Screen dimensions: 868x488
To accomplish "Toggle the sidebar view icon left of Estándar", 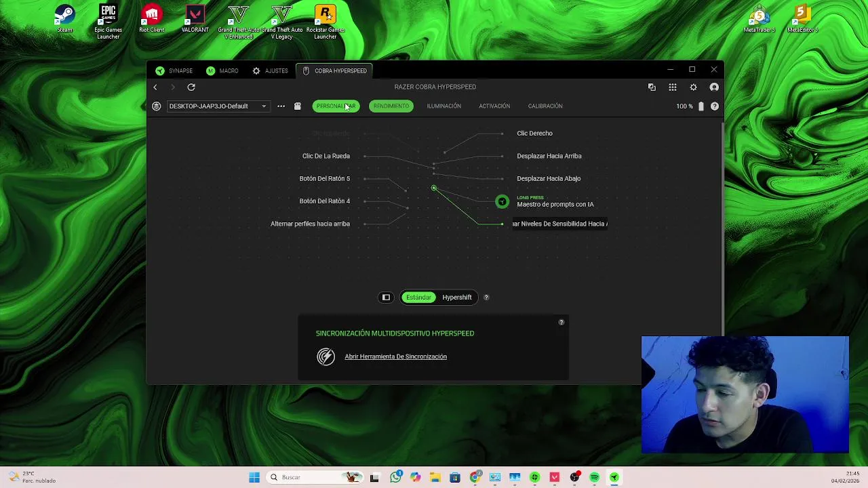I will (386, 297).
